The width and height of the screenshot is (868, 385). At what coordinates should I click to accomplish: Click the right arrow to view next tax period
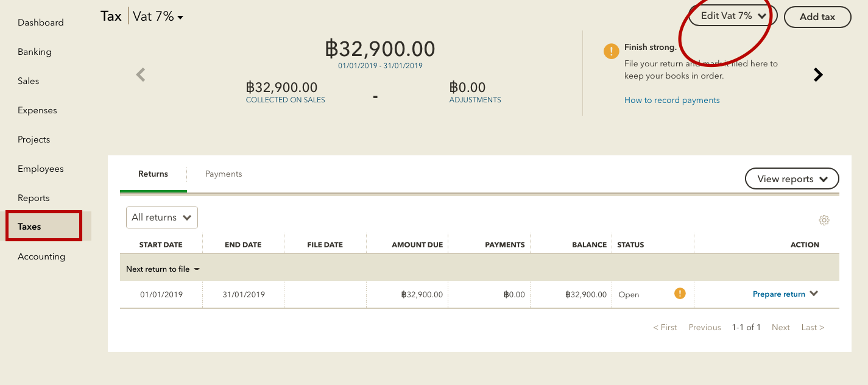818,74
